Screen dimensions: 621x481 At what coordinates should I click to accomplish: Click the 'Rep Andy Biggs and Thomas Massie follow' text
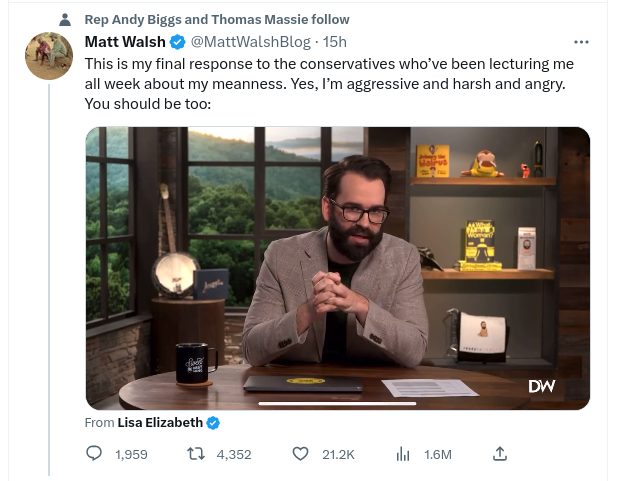tap(217, 19)
